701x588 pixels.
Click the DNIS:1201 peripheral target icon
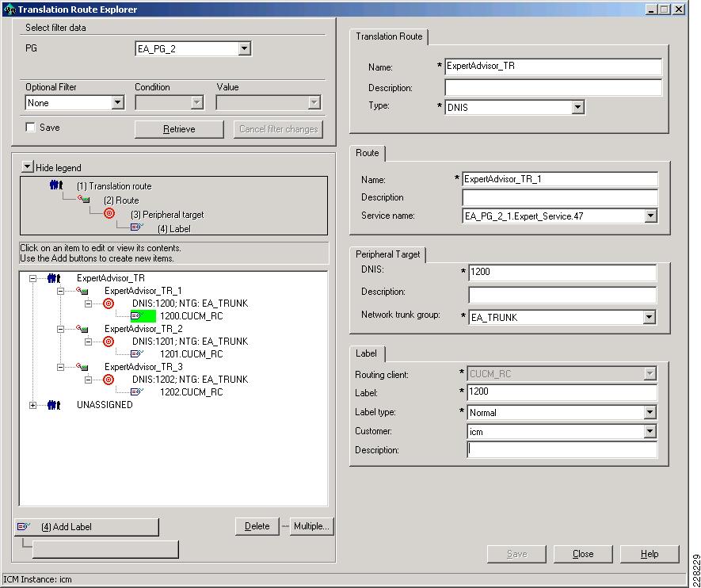(109, 342)
